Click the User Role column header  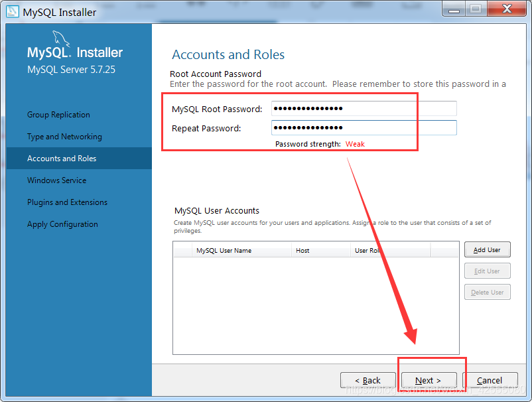coord(390,250)
